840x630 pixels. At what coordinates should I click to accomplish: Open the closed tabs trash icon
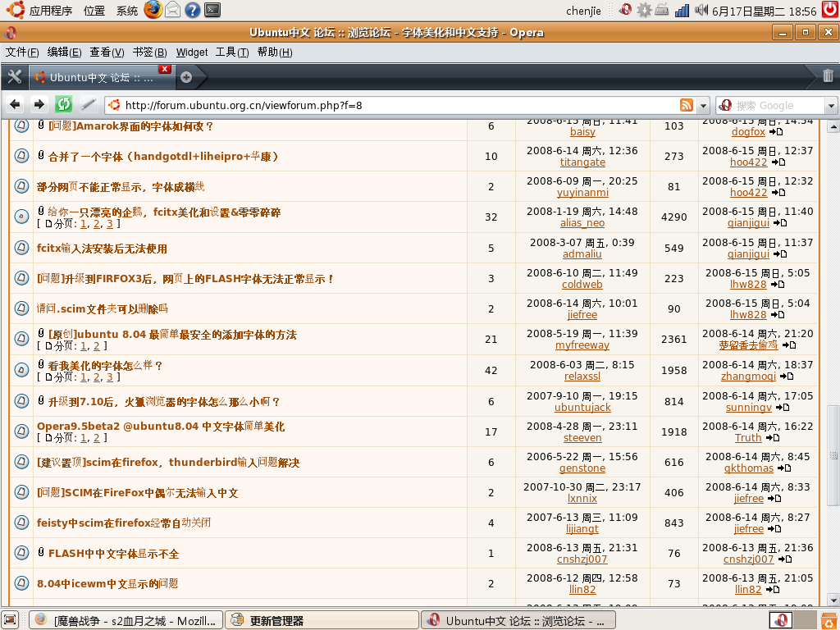(828, 76)
